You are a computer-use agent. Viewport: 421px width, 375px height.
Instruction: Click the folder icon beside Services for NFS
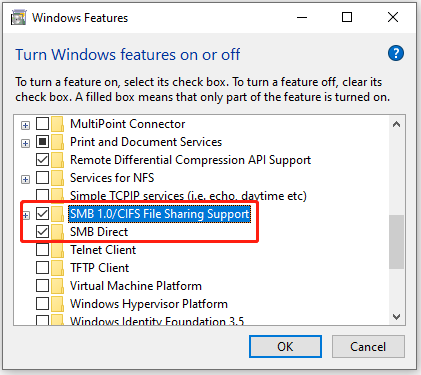tap(58, 178)
